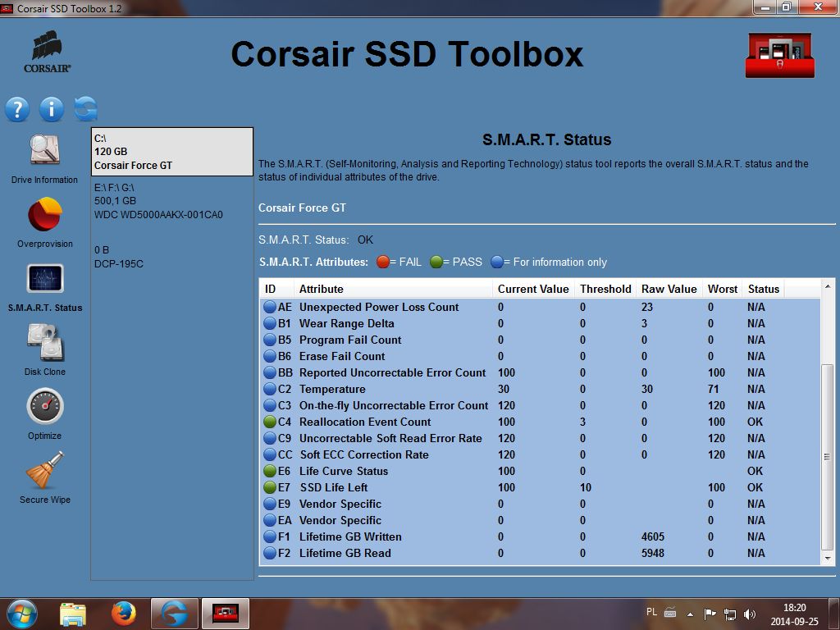Open the Drive Information tool
The height and width of the screenshot is (630, 840).
[x=44, y=158]
